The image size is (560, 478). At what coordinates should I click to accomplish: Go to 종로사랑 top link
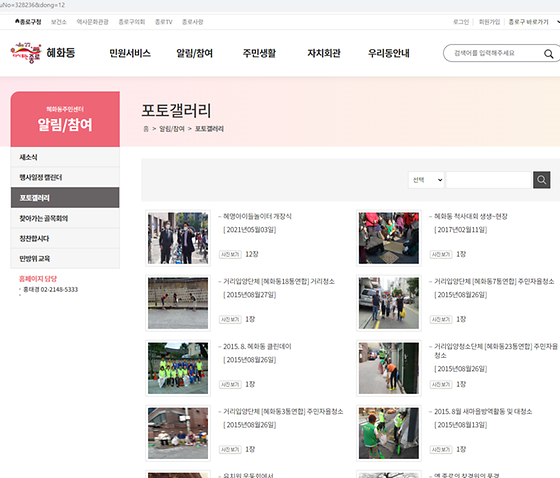click(192, 22)
